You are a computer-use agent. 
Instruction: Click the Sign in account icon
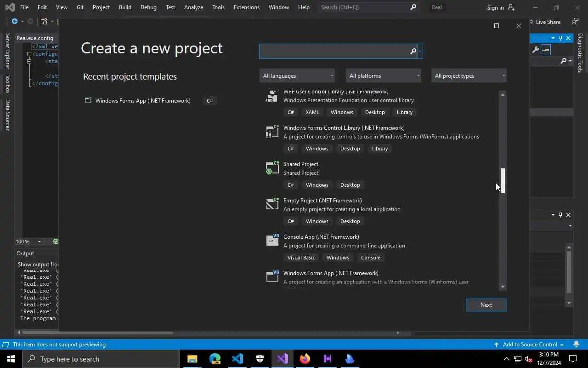pyautogui.click(x=511, y=7)
